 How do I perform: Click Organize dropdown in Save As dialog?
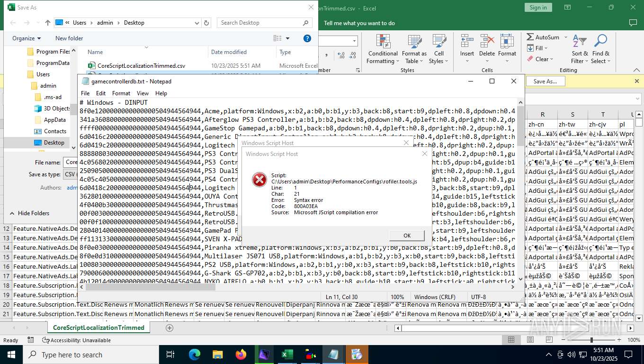click(27, 38)
